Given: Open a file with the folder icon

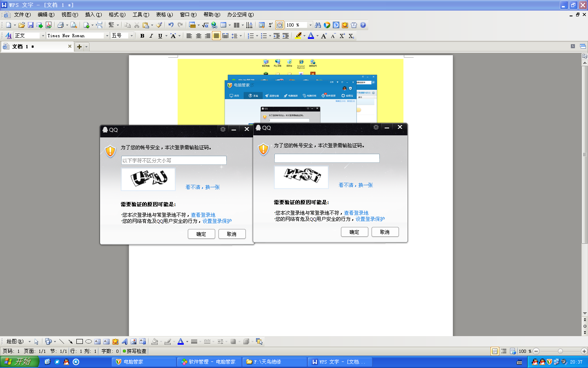Looking at the screenshot, I should 22,25.
